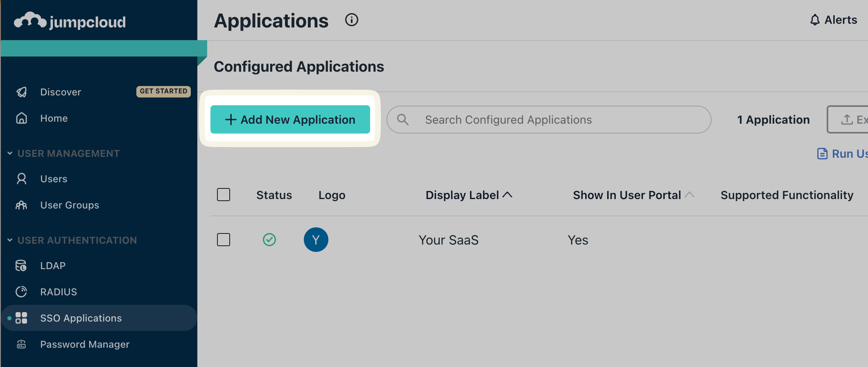The image size is (868, 367).
Task: Check the Your SaaS row checkbox
Action: click(224, 240)
